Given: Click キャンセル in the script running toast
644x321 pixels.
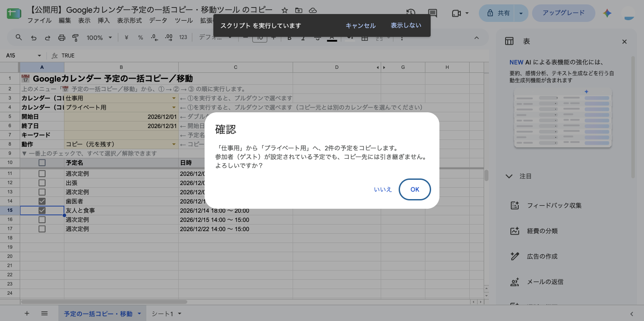Looking at the screenshot, I should click(361, 25).
